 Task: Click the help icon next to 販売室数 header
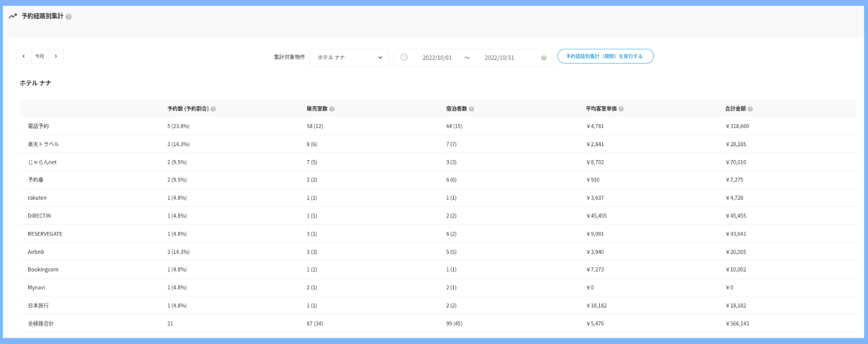pyautogui.click(x=332, y=109)
